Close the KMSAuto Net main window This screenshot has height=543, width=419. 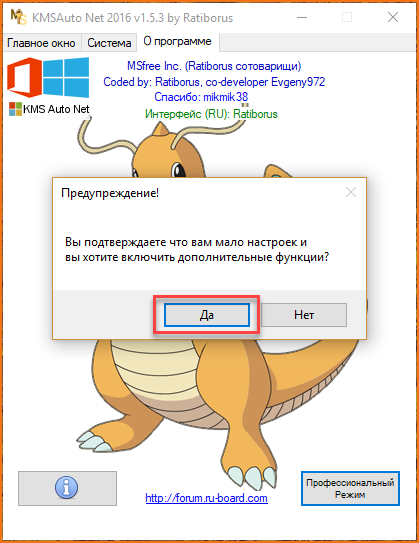(x=393, y=17)
